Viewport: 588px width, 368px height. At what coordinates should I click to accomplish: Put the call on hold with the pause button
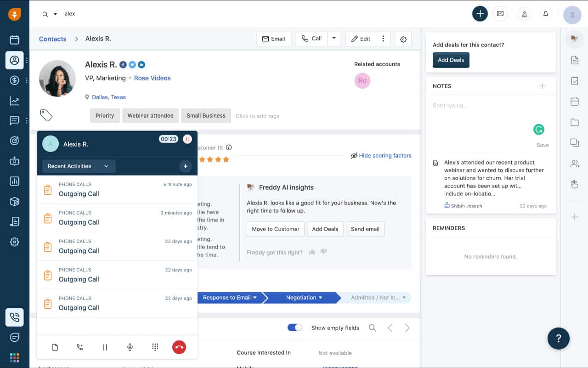click(105, 347)
